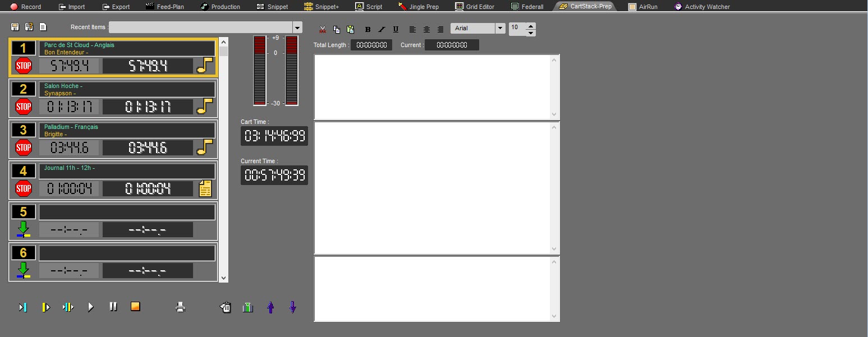Click the script document icon on cart 4

point(205,188)
